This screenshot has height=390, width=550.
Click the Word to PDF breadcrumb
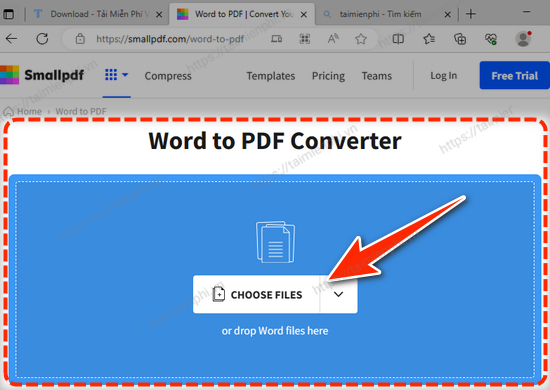[81, 112]
